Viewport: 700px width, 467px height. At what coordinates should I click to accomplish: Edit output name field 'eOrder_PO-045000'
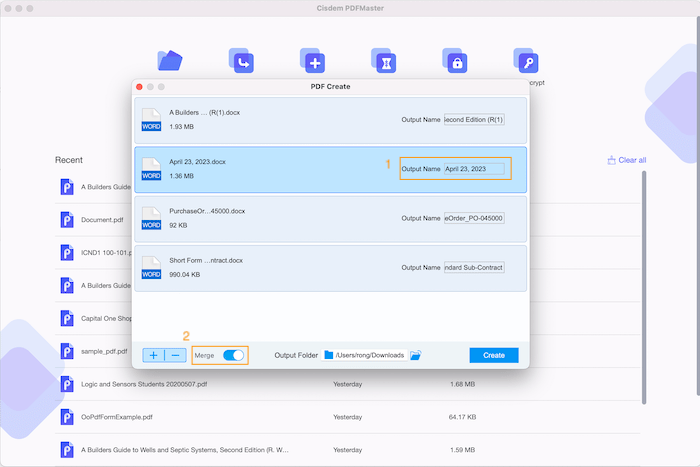point(474,218)
